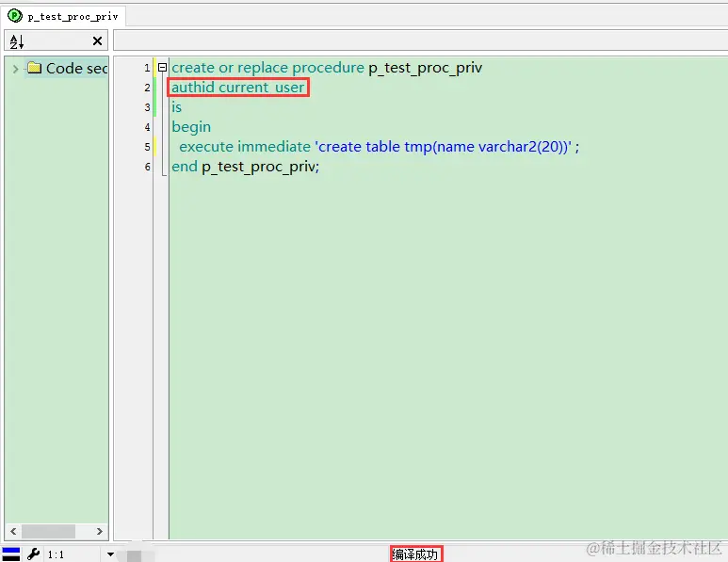Open the status bar dropdown arrow

[x=110, y=554]
